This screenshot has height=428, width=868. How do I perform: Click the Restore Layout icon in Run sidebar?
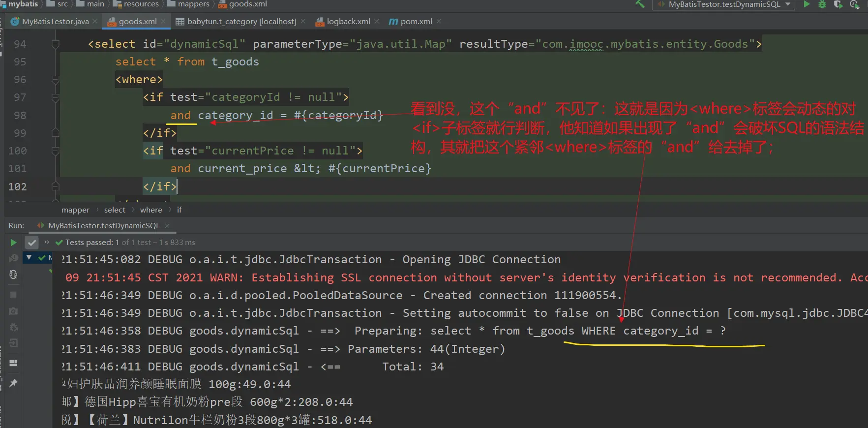(x=13, y=363)
